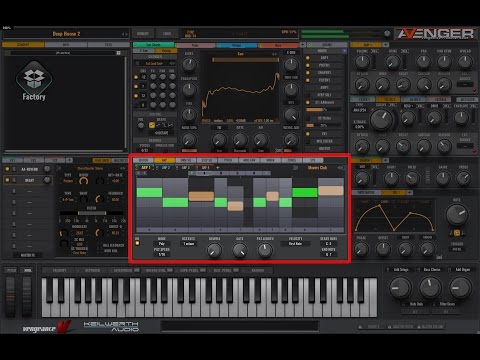Click the large filter cutoff knob

click(x=382, y=119)
